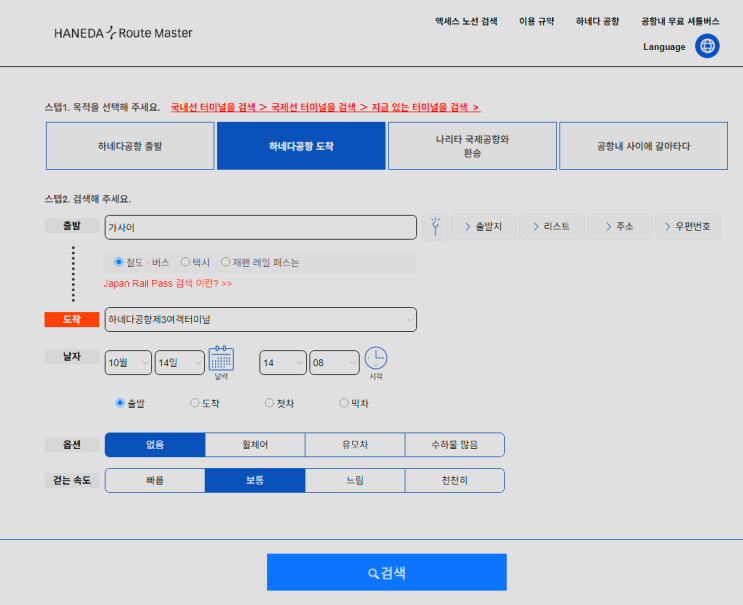743x605 pixels.
Task: Set walking speed to 천천히
Action: 455,480
